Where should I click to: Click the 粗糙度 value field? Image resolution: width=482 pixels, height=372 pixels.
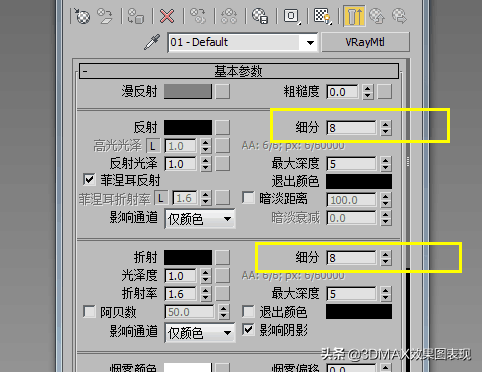point(342,92)
